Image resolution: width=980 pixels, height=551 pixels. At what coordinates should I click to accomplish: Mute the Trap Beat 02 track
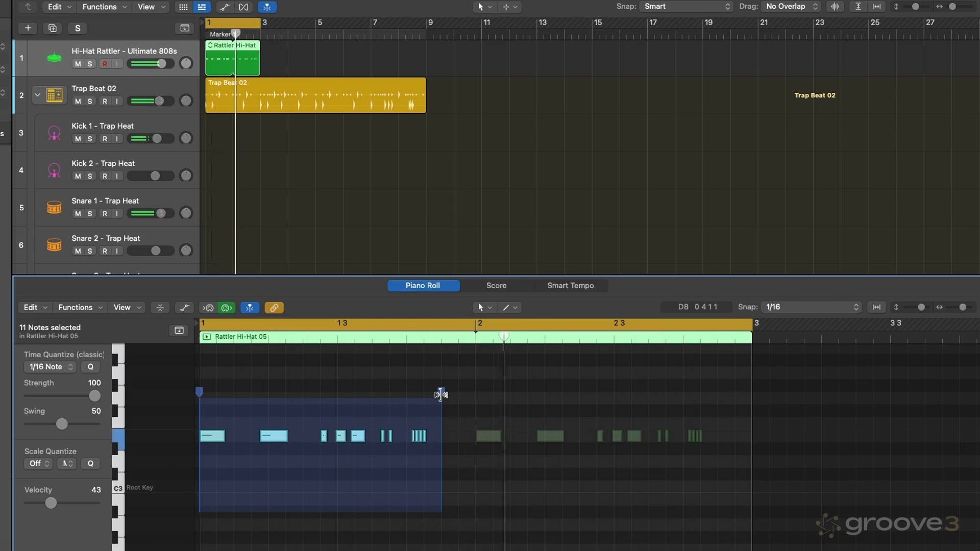[78, 102]
